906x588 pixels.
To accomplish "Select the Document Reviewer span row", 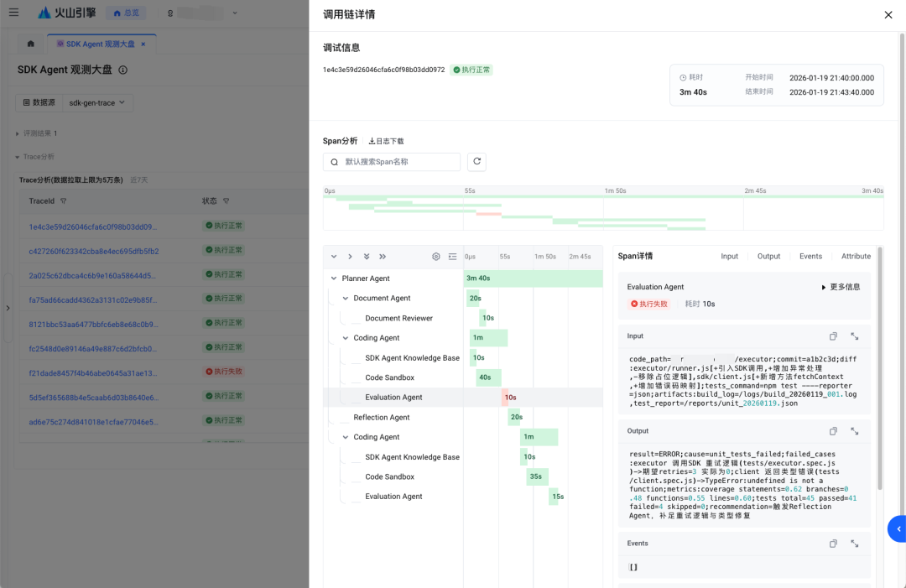I will [398, 319].
